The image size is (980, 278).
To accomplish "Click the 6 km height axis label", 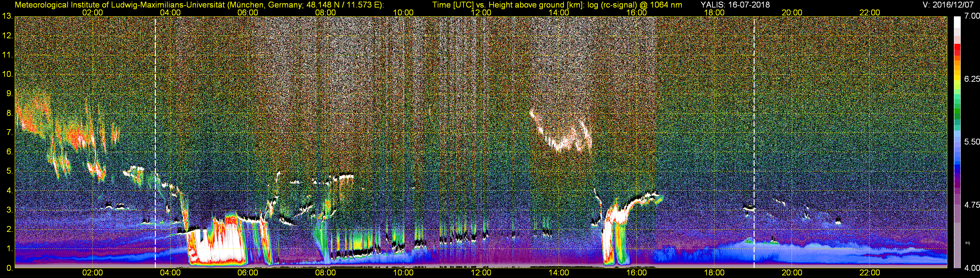I will (9, 152).
